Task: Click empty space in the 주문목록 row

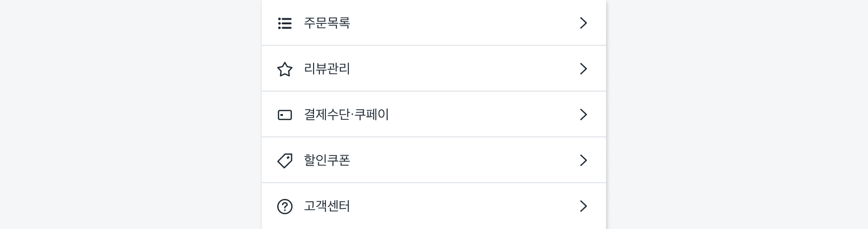Action: pos(459,23)
